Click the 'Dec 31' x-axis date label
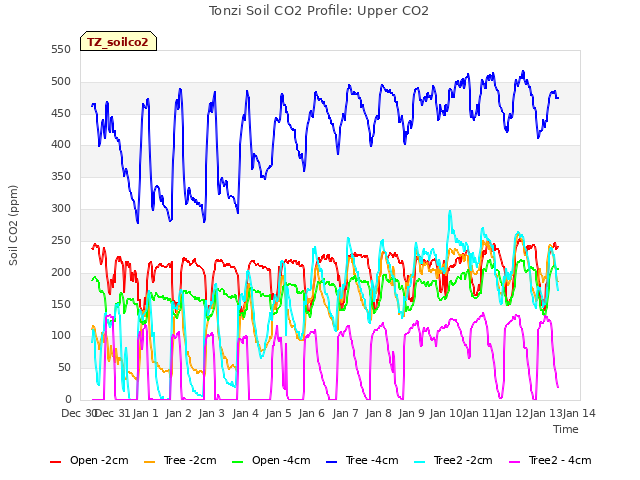The width and height of the screenshot is (640, 480). (112, 413)
